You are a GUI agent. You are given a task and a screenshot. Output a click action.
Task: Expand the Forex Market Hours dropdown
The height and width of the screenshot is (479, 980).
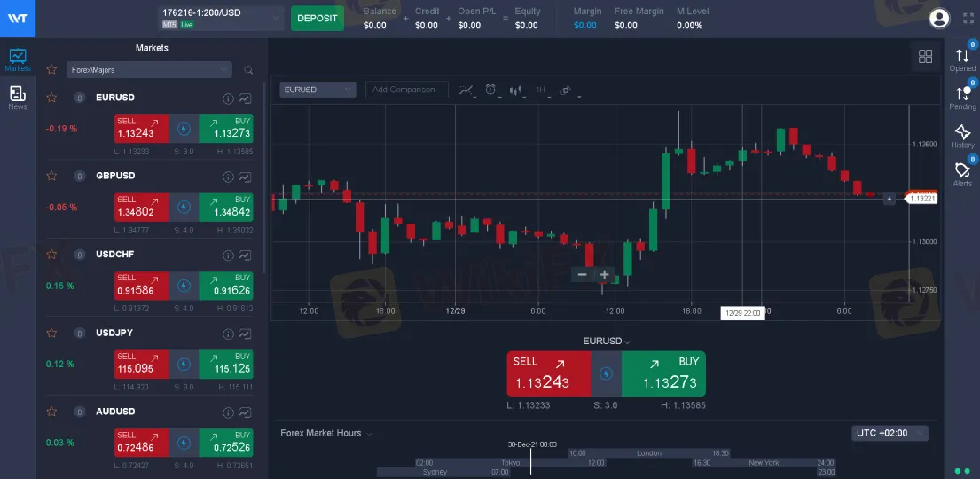325,434
